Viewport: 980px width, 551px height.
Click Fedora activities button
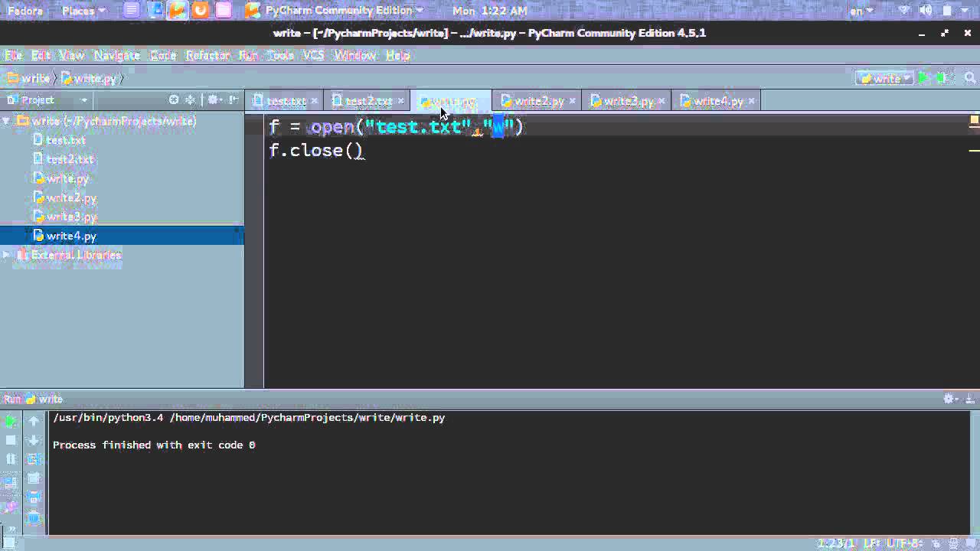pyautogui.click(x=24, y=11)
